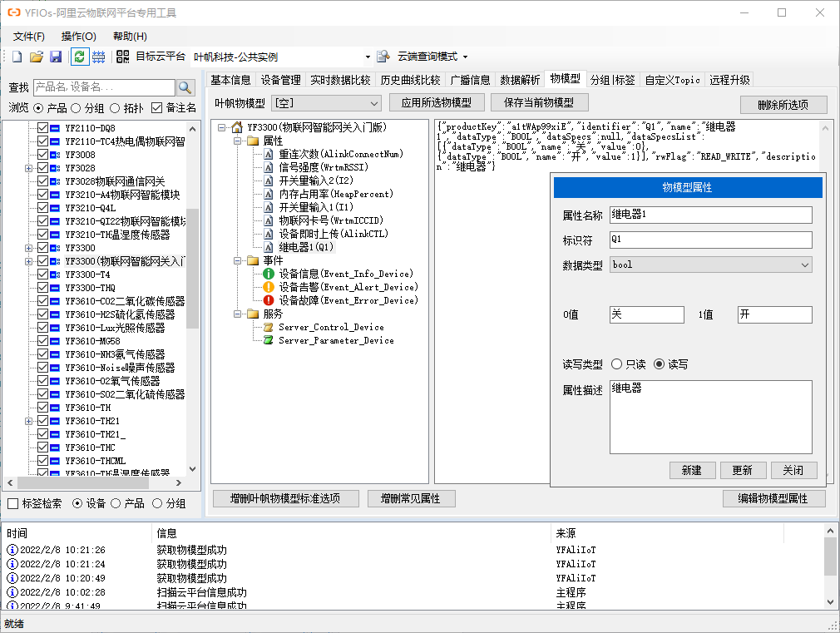The height and width of the screenshot is (633, 840).
Task: Open the 文件(F) menu
Action: coord(29,37)
